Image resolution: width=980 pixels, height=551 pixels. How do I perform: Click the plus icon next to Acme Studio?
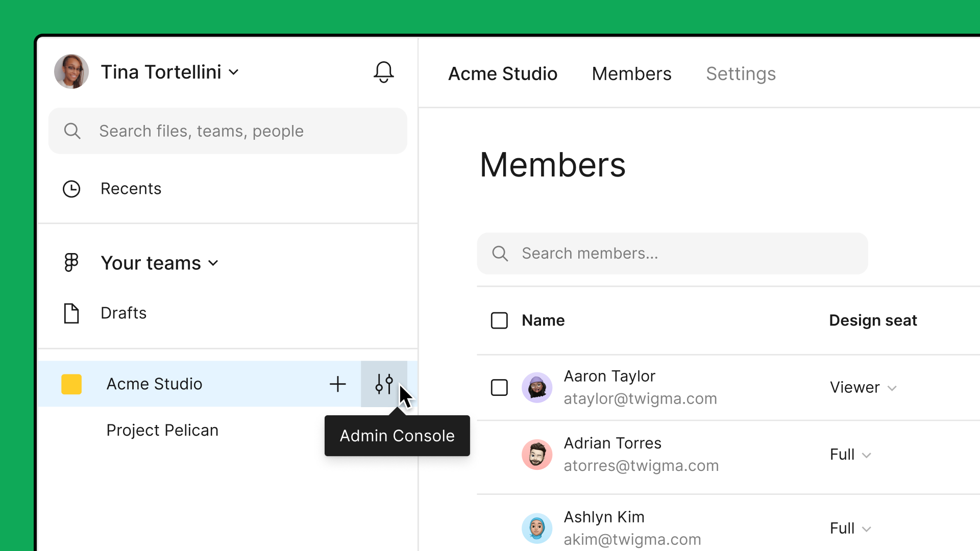(337, 384)
